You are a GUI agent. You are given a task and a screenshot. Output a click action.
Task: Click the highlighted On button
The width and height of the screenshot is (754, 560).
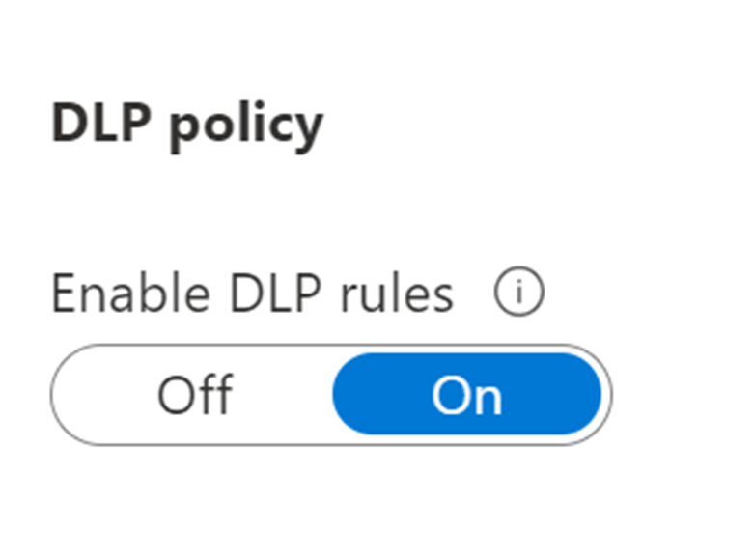[x=467, y=395]
